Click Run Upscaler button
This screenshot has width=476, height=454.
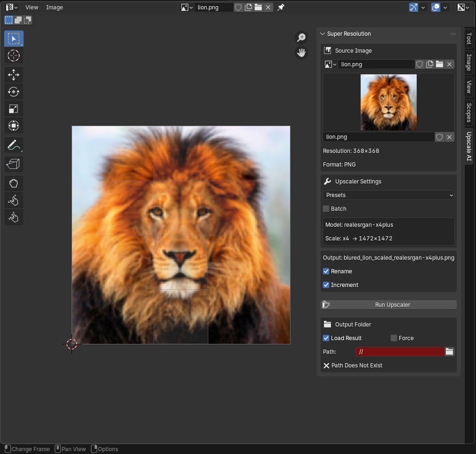tap(388, 304)
